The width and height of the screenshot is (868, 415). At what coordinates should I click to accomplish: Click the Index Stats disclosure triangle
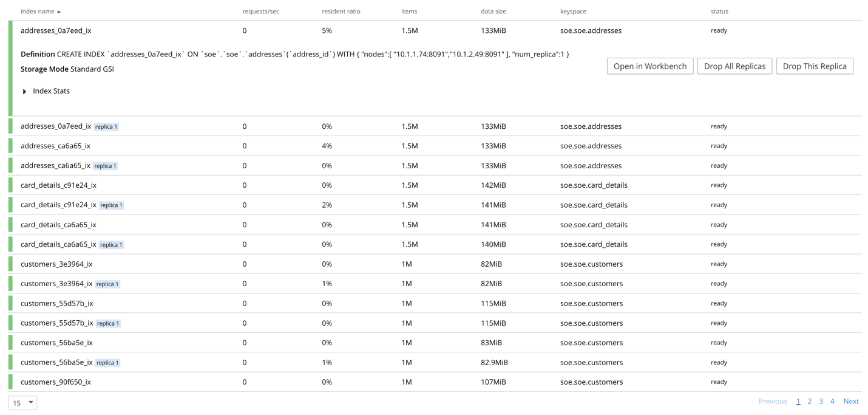pyautogui.click(x=24, y=91)
